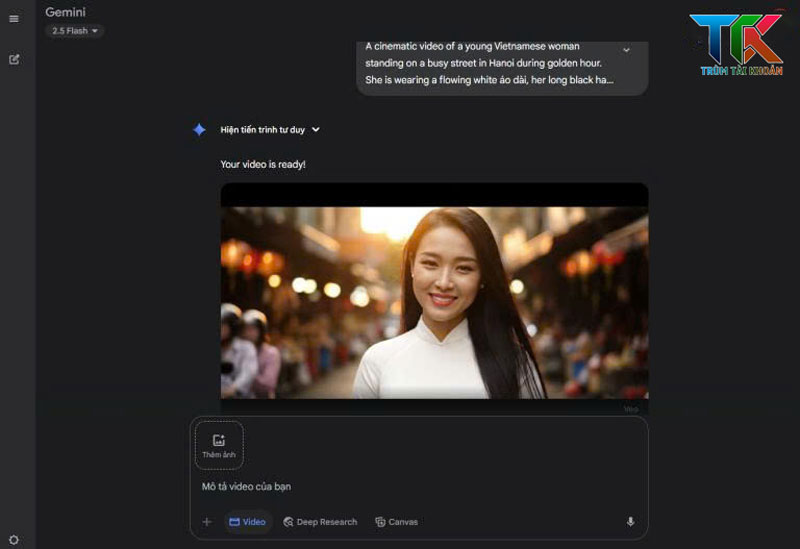Start a new chat with the compose icon
The image size is (800, 549).
14,59
